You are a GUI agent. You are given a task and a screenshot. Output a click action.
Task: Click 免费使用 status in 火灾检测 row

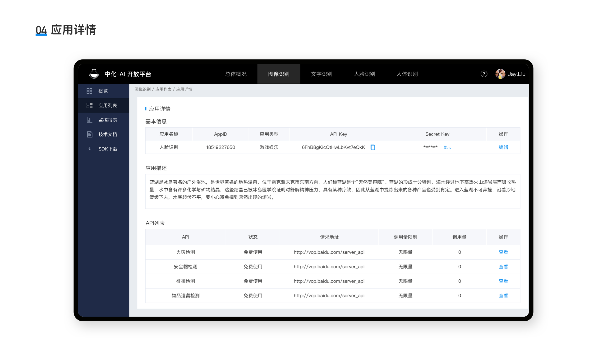pos(253,252)
